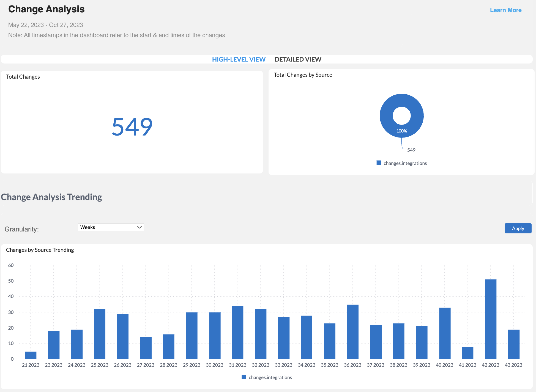
Task: Select the week 25 2023 bar
Action: pyautogui.click(x=100, y=334)
